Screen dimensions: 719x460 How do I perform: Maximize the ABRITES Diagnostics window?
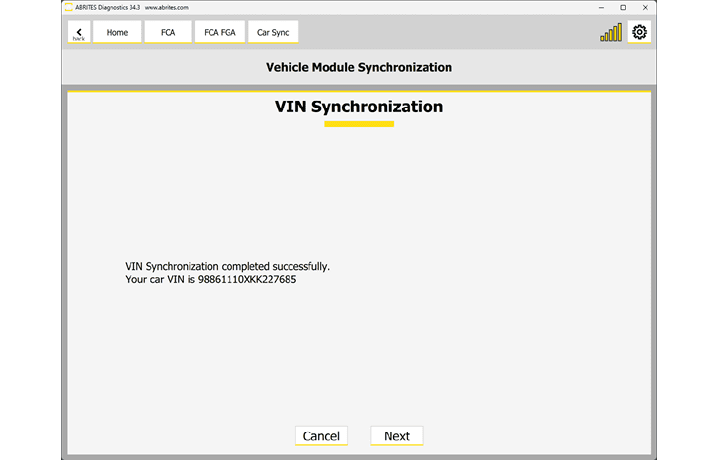(x=623, y=7)
